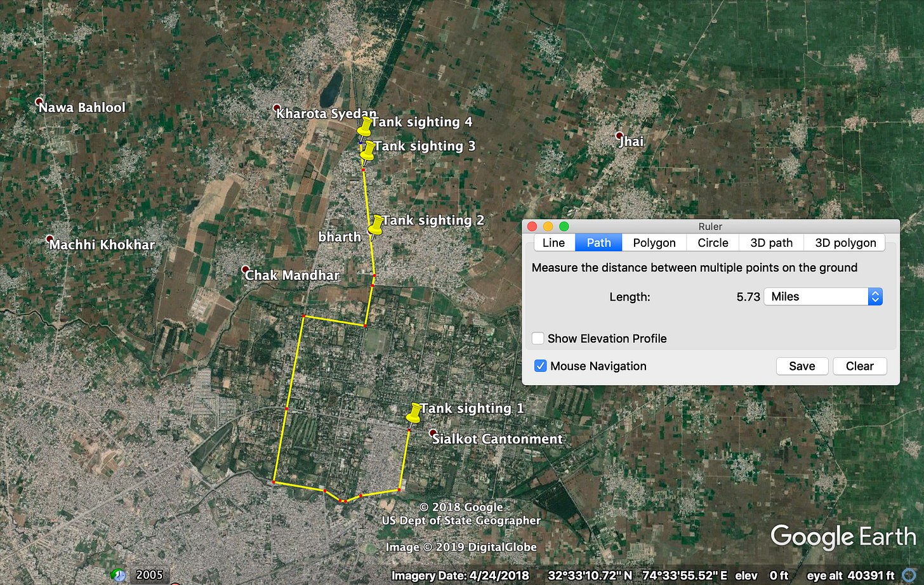Viewport: 924px width, 585px height.
Task: Open the 3D path tab
Action: (772, 242)
